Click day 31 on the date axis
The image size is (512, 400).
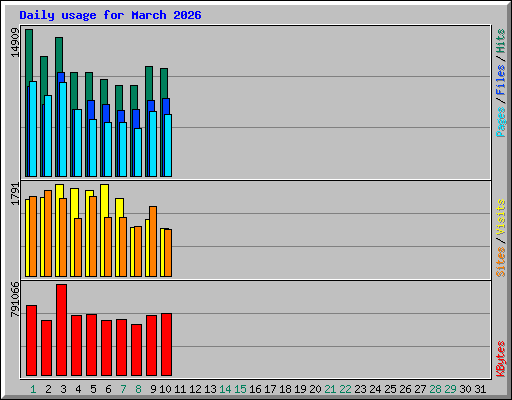pos(480,389)
